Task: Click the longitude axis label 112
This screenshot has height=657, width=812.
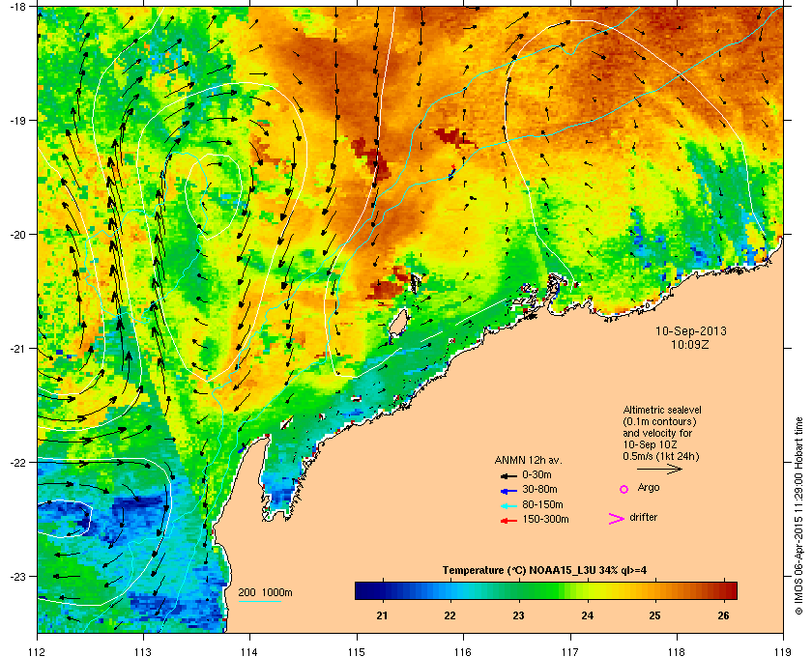Action: click(37, 651)
